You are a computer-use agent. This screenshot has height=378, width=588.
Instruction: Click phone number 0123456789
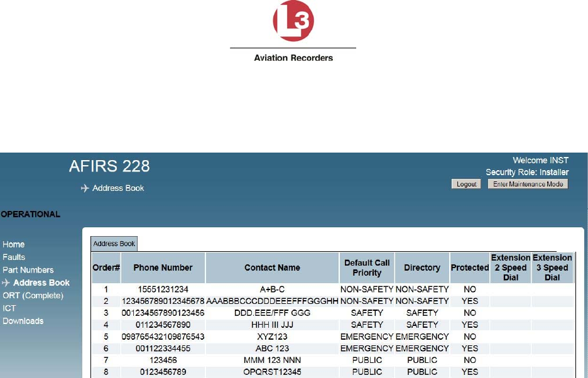coord(163,372)
